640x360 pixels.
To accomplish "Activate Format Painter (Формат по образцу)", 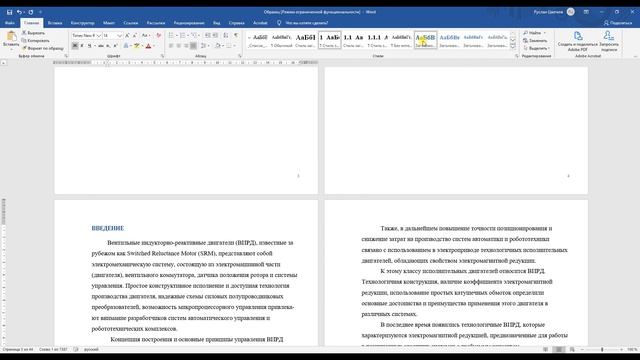I will tap(42, 48).
